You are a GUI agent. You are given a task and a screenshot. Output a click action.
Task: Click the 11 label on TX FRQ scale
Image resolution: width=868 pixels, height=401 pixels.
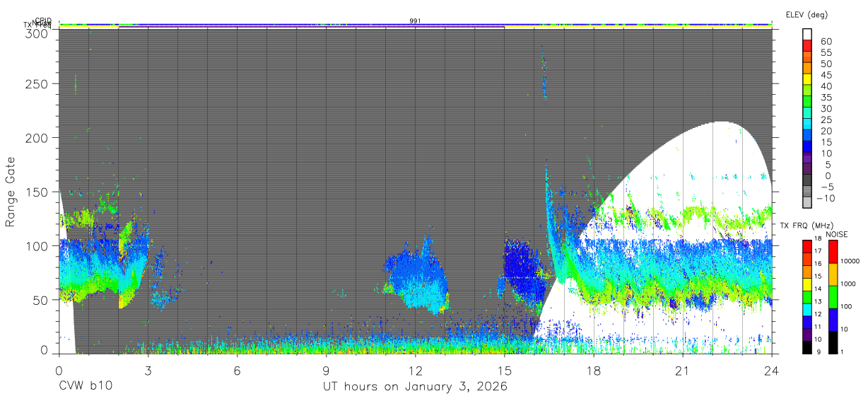click(817, 327)
